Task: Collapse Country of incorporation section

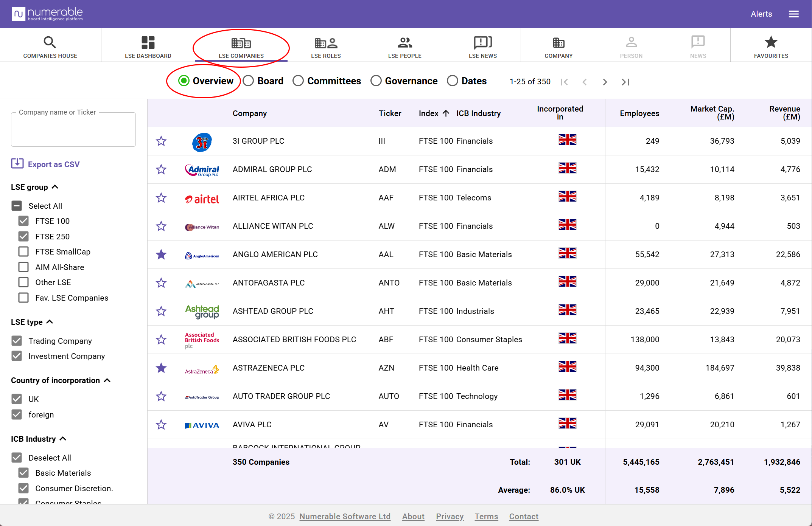Action: tap(107, 380)
